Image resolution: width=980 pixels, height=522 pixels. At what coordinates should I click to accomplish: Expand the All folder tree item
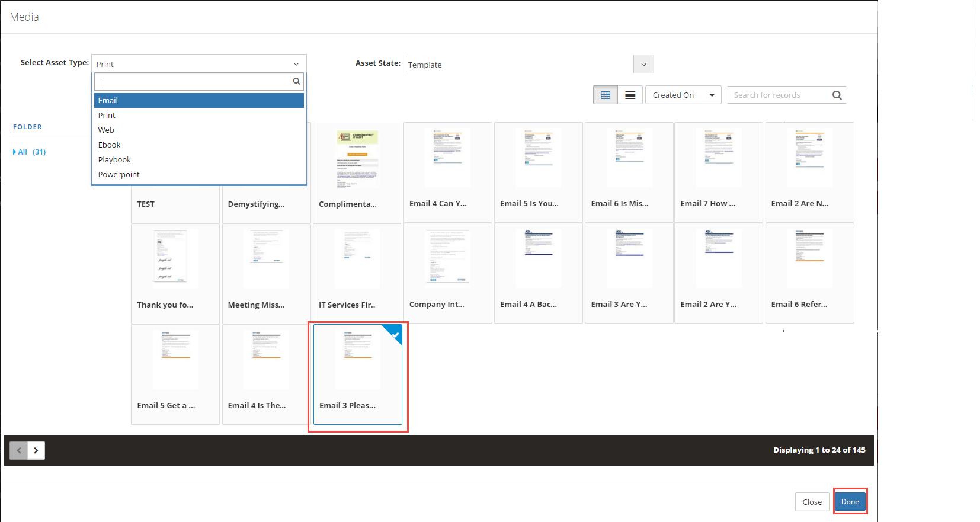[x=15, y=152]
